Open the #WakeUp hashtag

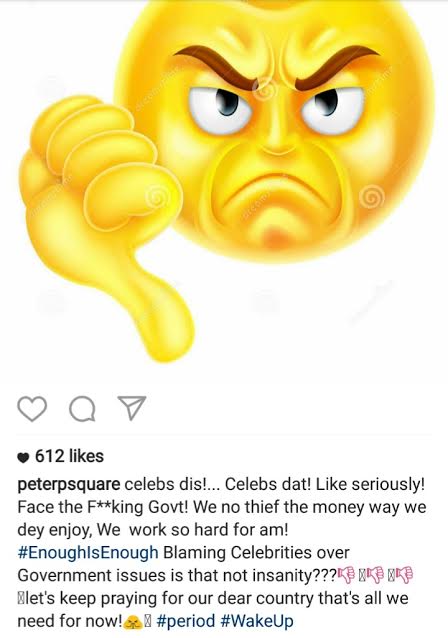(x=257, y=621)
